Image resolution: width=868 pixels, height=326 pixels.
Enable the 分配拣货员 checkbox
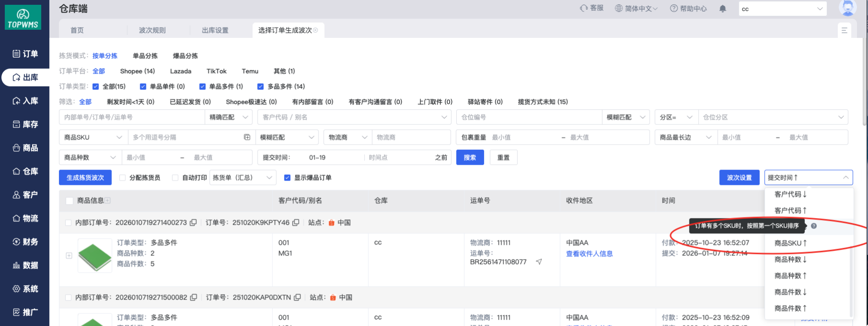tap(122, 178)
